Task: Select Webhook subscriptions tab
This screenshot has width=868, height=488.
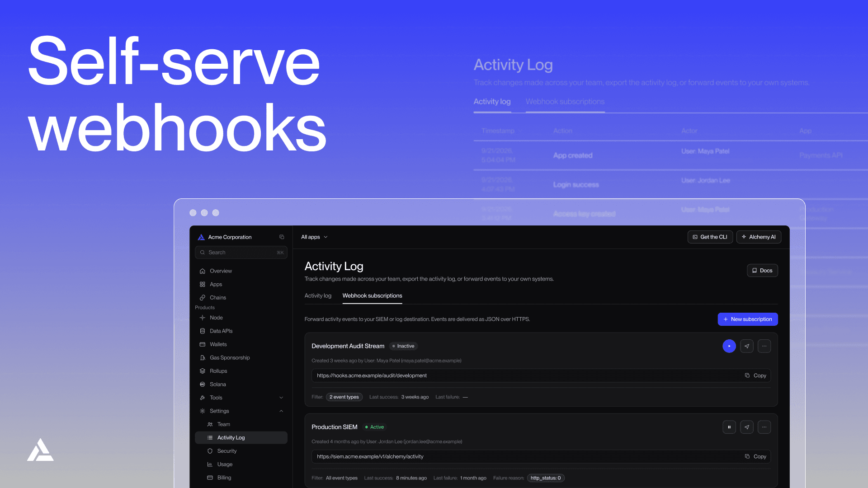Action: [x=372, y=296]
